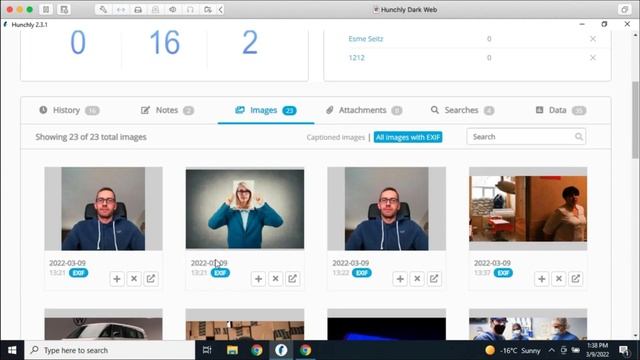This screenshot has width=640, height=360.
Task: Click the printer icon in VM toolbar
Action: [x=138, y=9]
